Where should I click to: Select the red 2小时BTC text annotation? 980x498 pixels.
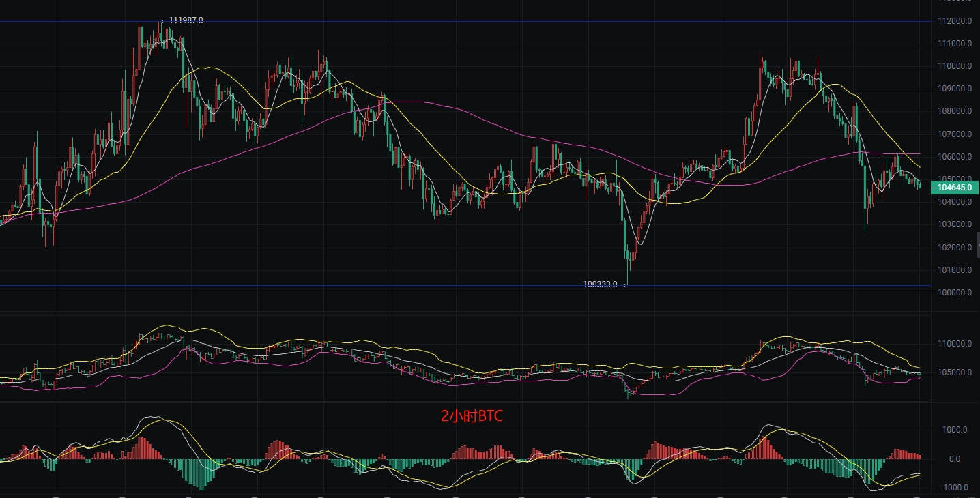tap(472, 415)
